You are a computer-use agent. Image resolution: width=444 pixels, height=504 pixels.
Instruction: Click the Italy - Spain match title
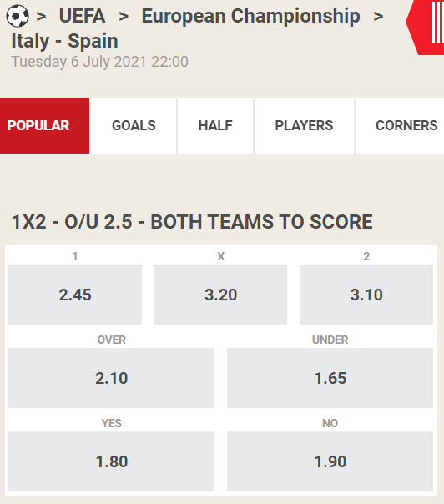point(64,41)
